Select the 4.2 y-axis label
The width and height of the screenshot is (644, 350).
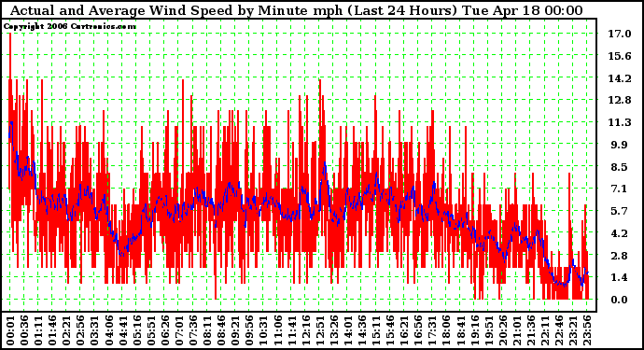coord(620,233)
